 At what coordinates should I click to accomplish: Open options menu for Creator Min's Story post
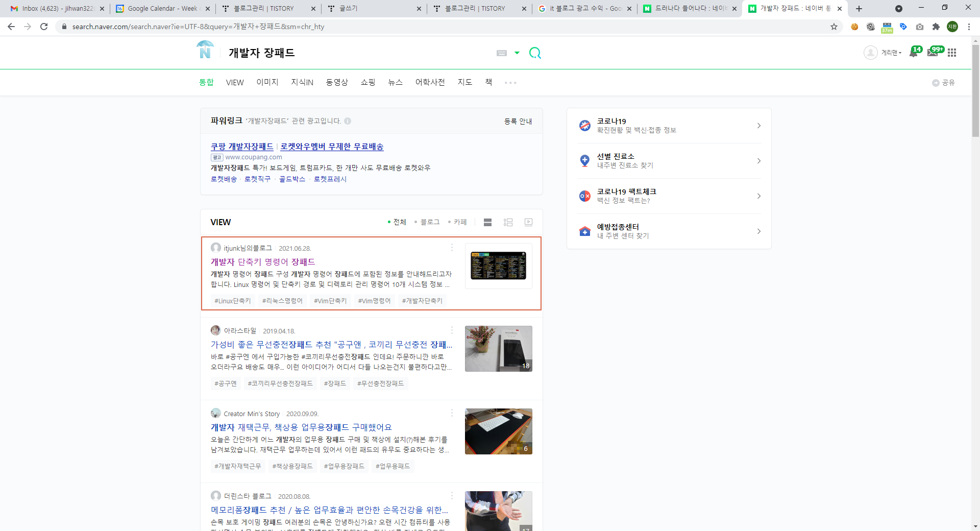(452, 413)
